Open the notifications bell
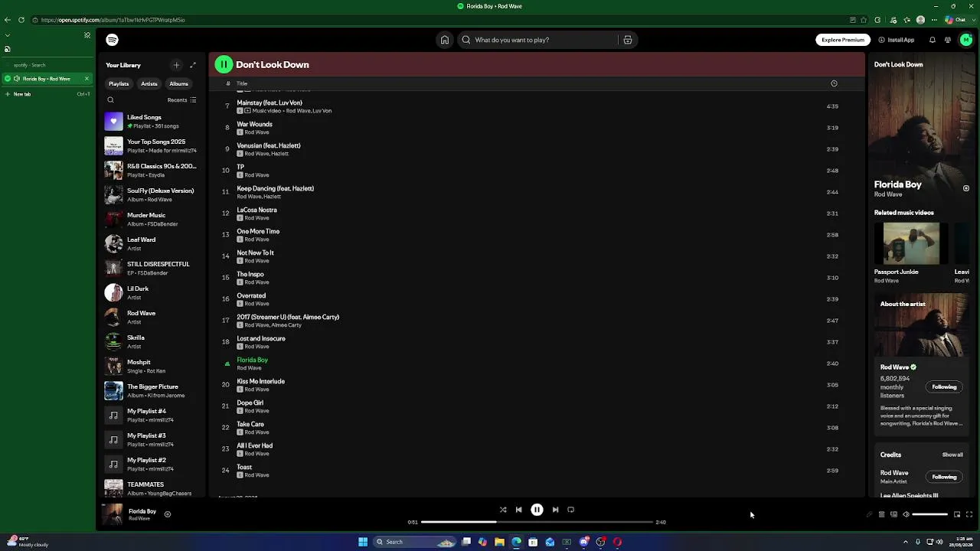Viewport: 980px width, 551px height. (x=933, y=40)
